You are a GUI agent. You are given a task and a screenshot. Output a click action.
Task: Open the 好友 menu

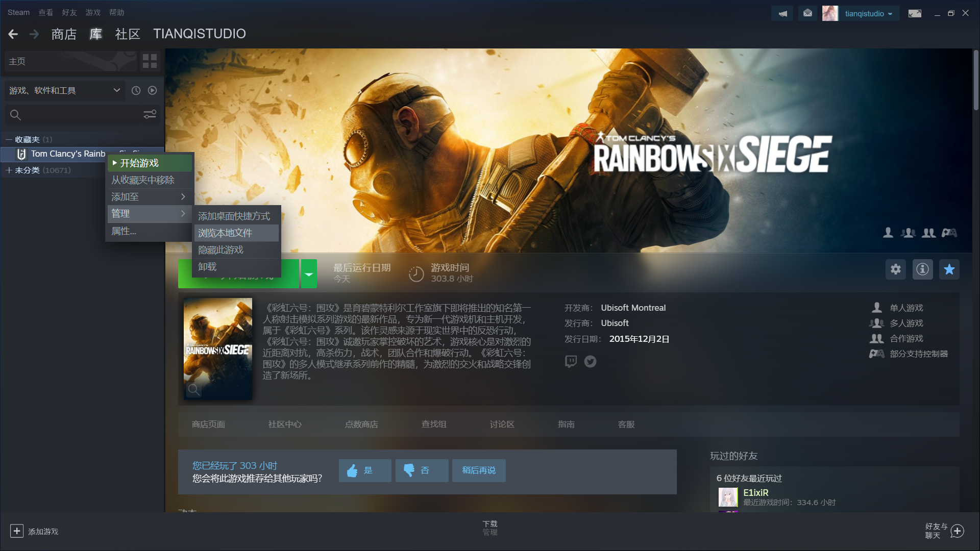[69, 12]
